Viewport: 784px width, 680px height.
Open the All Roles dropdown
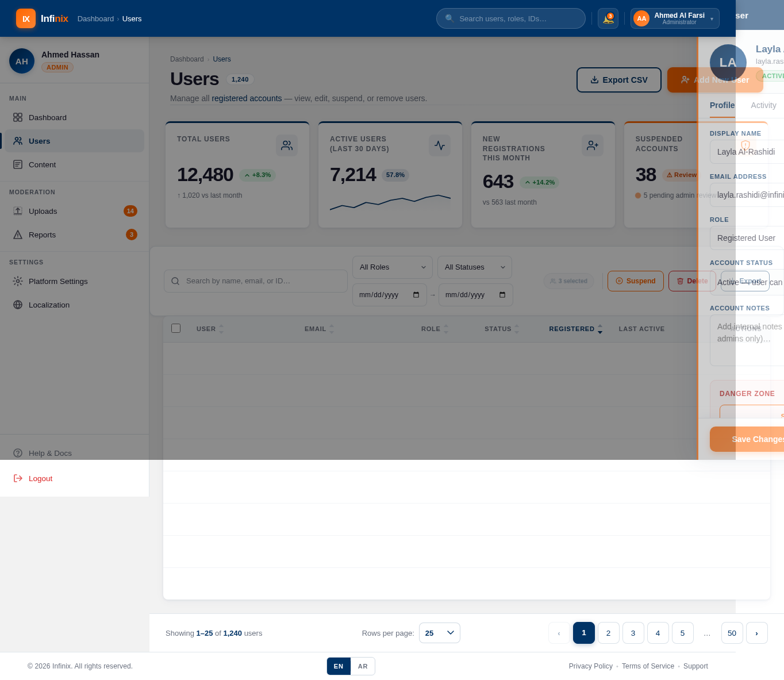click(x=392, y=267)
